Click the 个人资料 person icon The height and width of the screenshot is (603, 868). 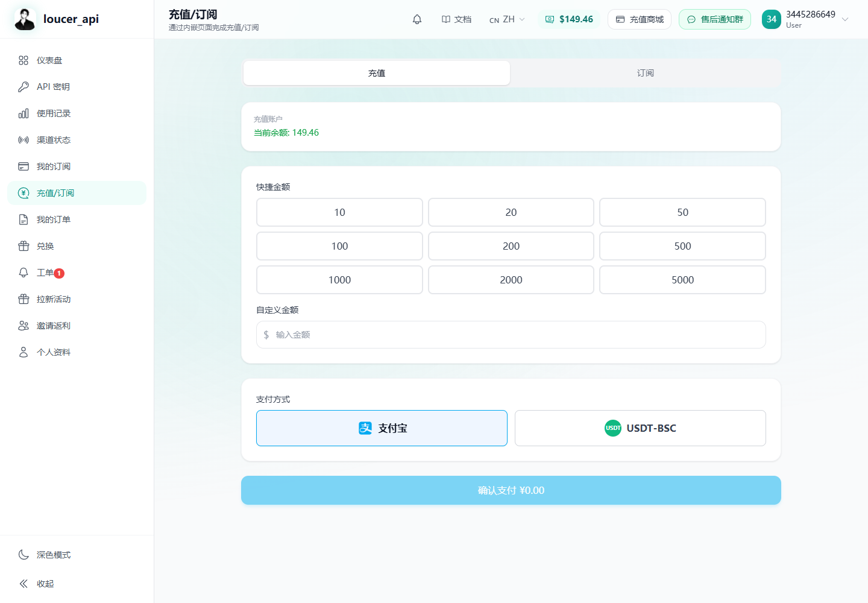[24, 352]
